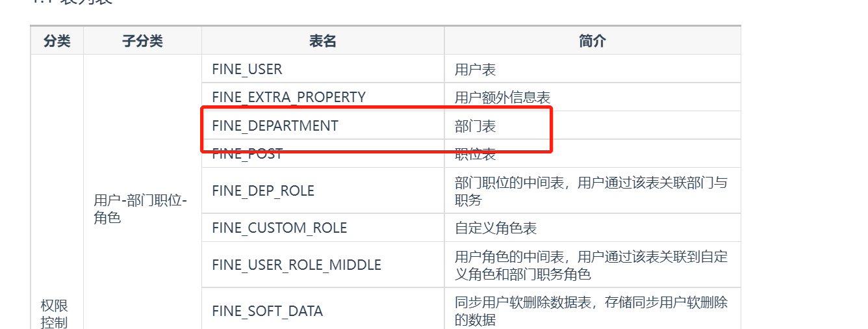Click the 简介 column header
Screen dimensions: 868x329
pyautogui.click(x=592, y=41)
